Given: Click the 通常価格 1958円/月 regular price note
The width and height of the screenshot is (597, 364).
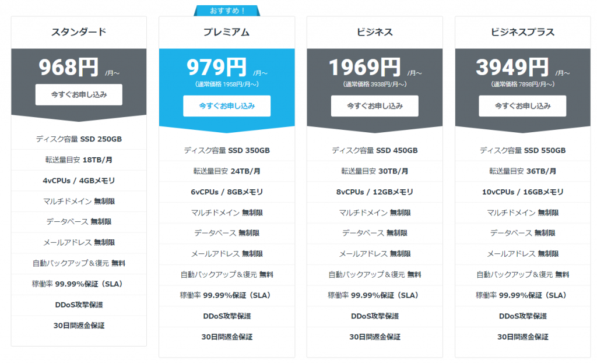Looking at the screenshot, I should [227, 84].
